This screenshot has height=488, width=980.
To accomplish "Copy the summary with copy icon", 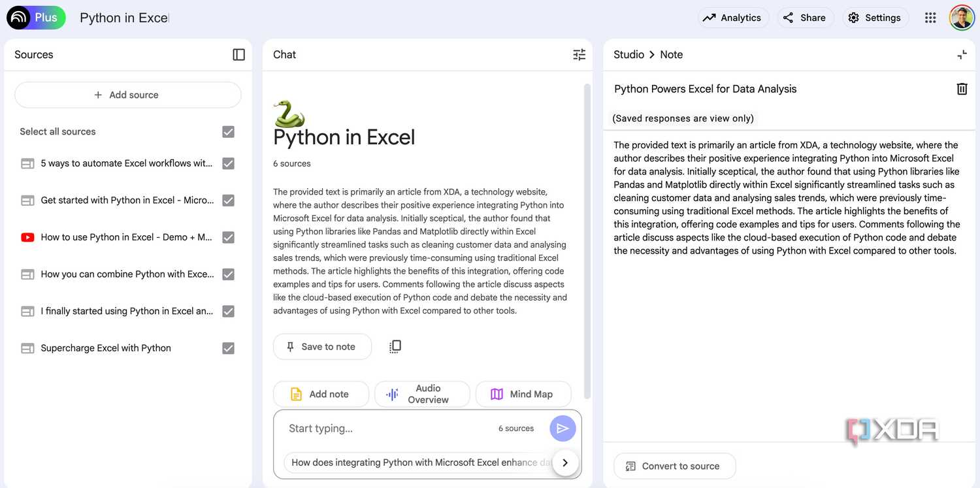I will coord(395,347).
